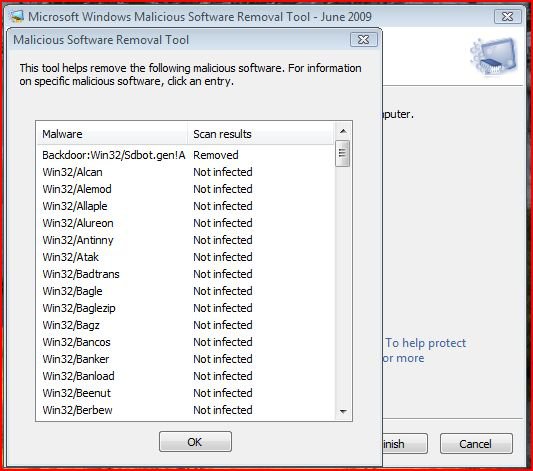533x471 pixels.
Task: Select the Win32/Baglezip entry
Action: [x=185, y=308]
